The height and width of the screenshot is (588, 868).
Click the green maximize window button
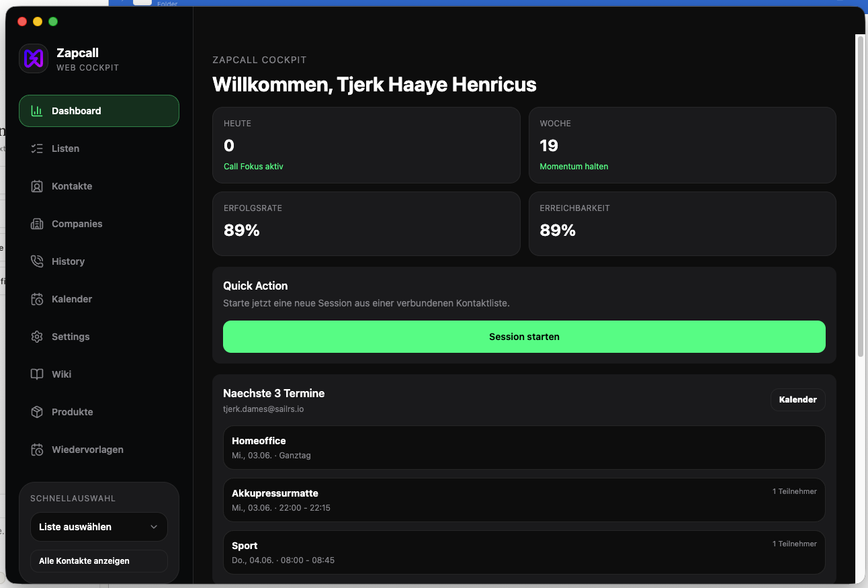click(x=53, y=22)
